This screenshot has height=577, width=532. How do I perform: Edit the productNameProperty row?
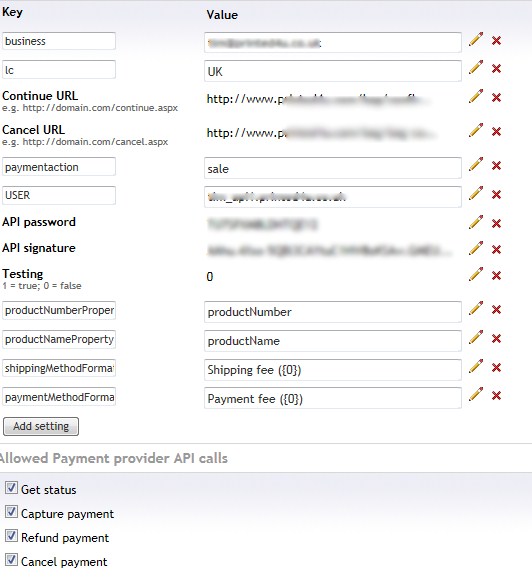coord(476,337)
